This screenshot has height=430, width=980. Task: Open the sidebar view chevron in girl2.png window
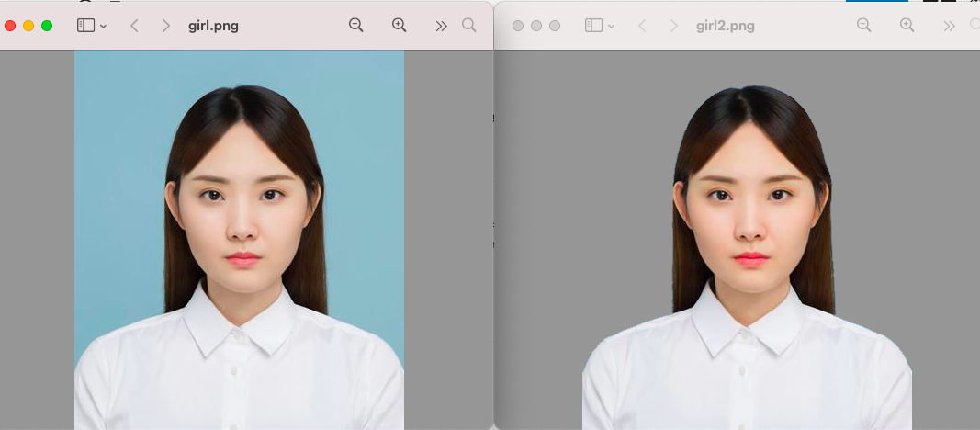[x=612, y=27]
